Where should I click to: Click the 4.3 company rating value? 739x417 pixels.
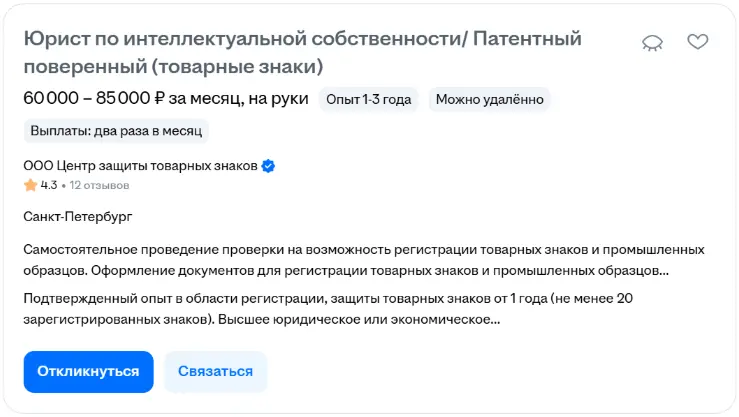[49, 185]
